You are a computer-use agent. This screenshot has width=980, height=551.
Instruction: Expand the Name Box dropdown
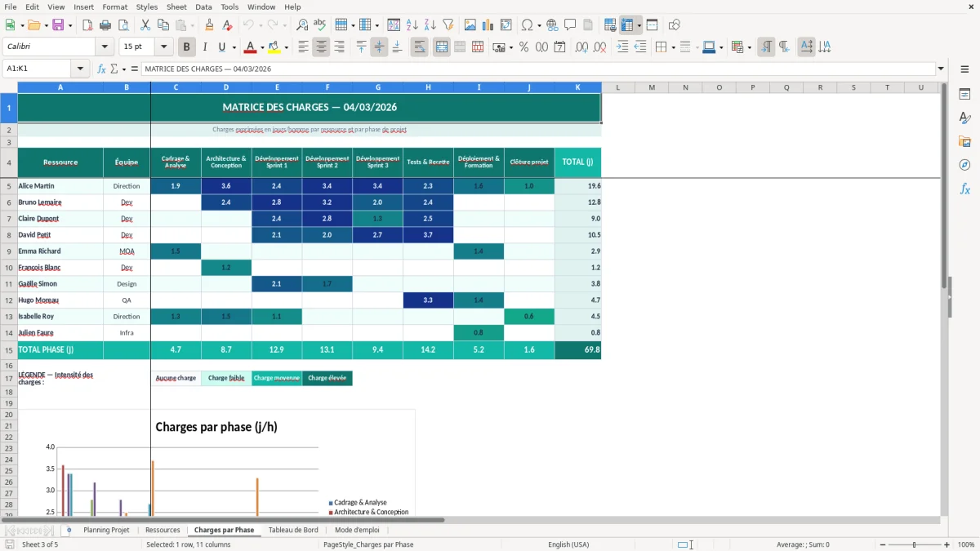[x=80, y=69]
